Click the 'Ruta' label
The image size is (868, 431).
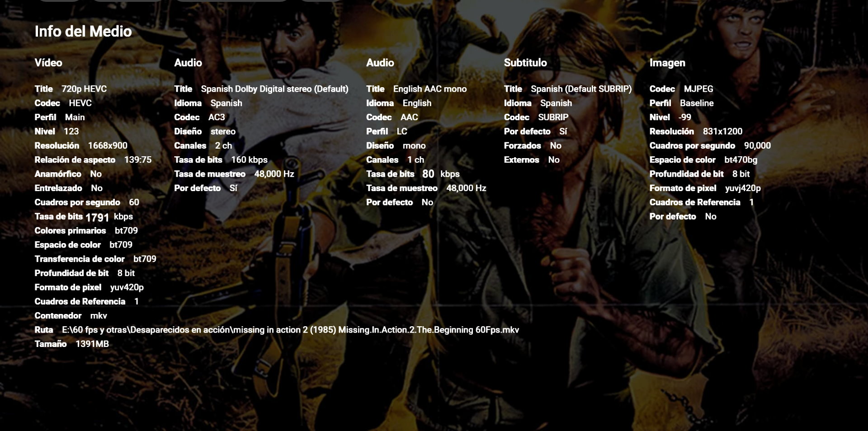[44, 330]
